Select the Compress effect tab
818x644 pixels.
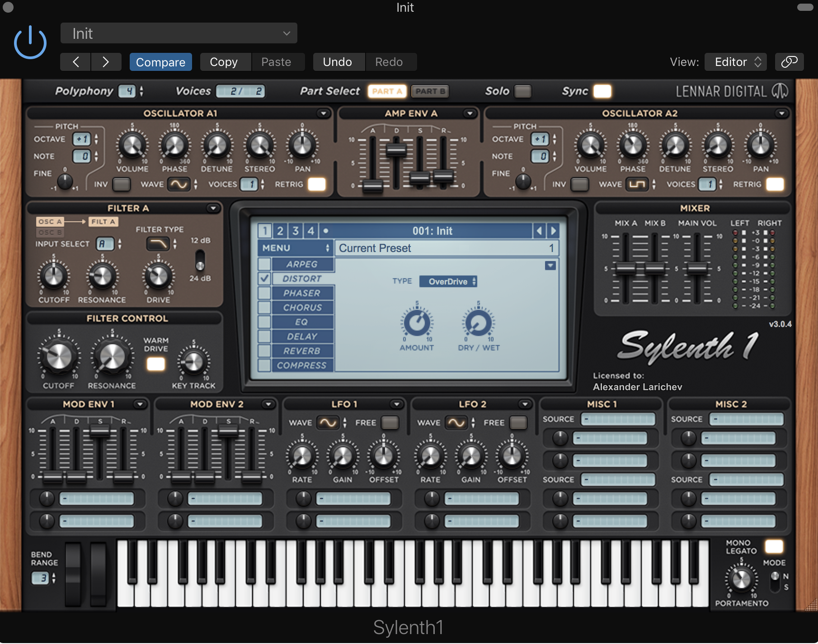point(302,365)
